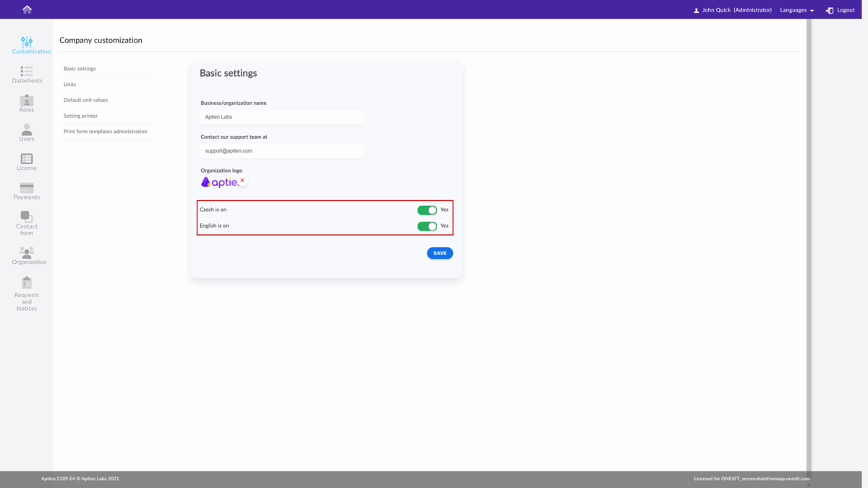The width and height of the screenshot is (868, 488).
Task: Open Payments in the sidebar
Action: pos(27,191)
